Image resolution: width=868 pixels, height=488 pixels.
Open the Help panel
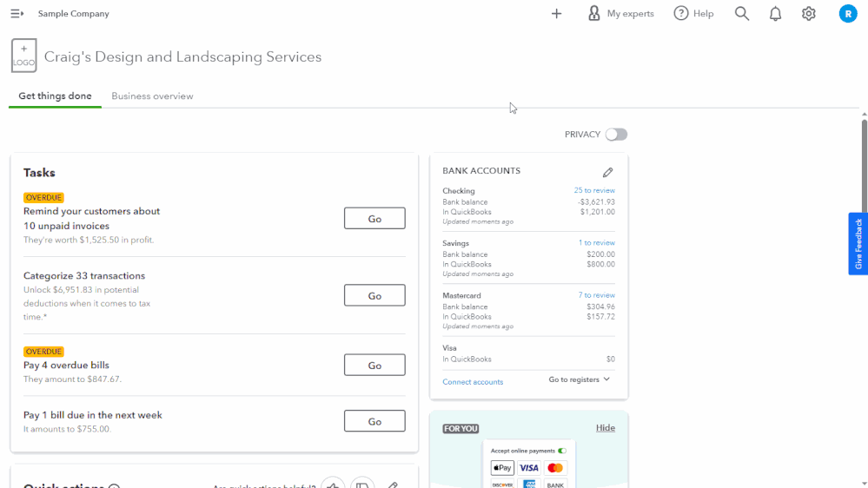pyautogui.click(x=693, y=13)
